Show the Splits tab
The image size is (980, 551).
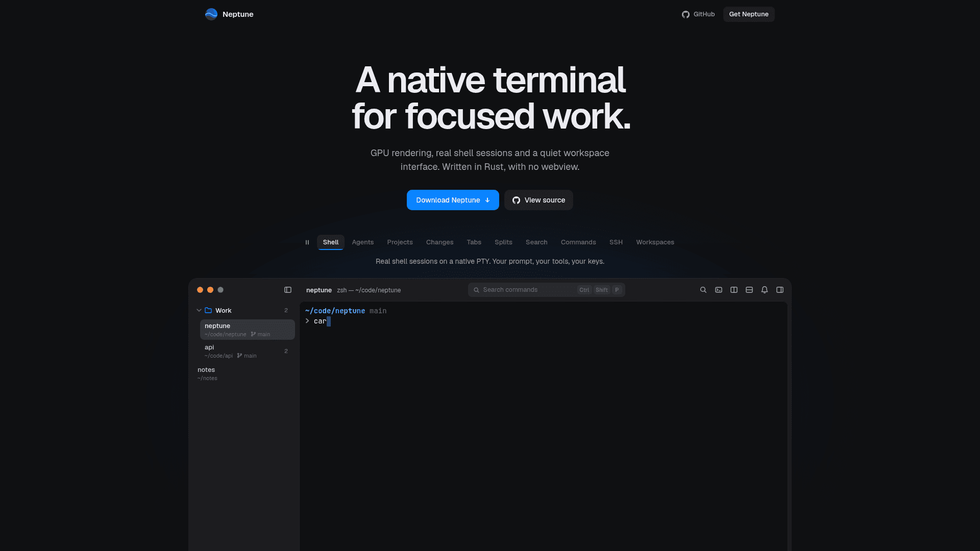click(x=503, y=242)
